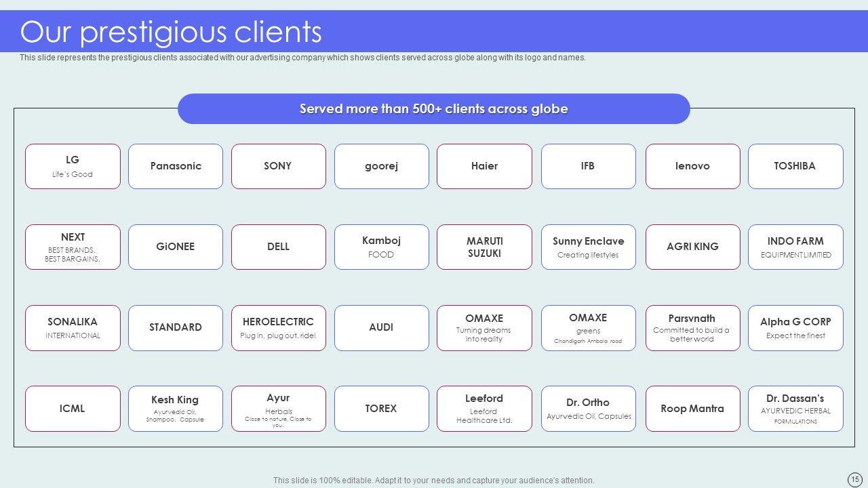Select the TOREX client card

(x=382, y=409)
